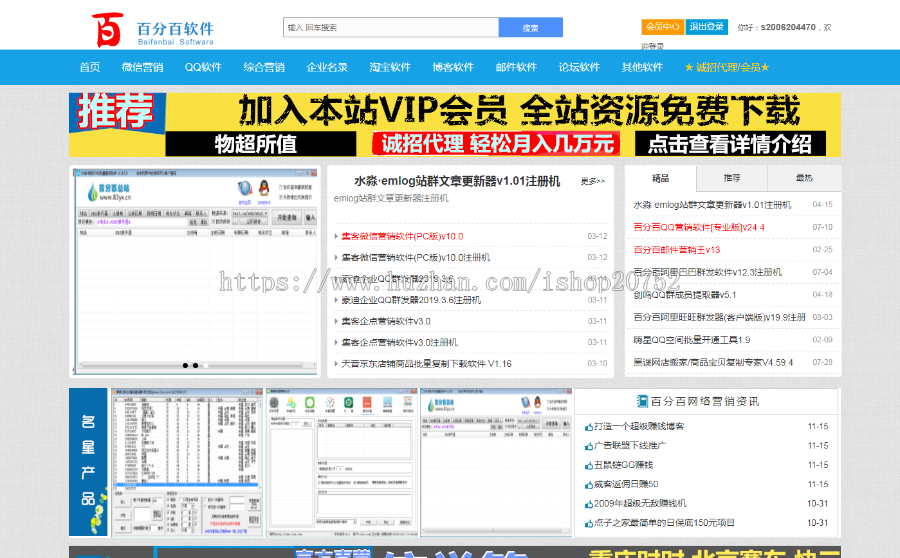Click thumbs-up icon beside 2009年超级无敌赚钱机
The image size is (900, 558).
(x=588, y=504)
